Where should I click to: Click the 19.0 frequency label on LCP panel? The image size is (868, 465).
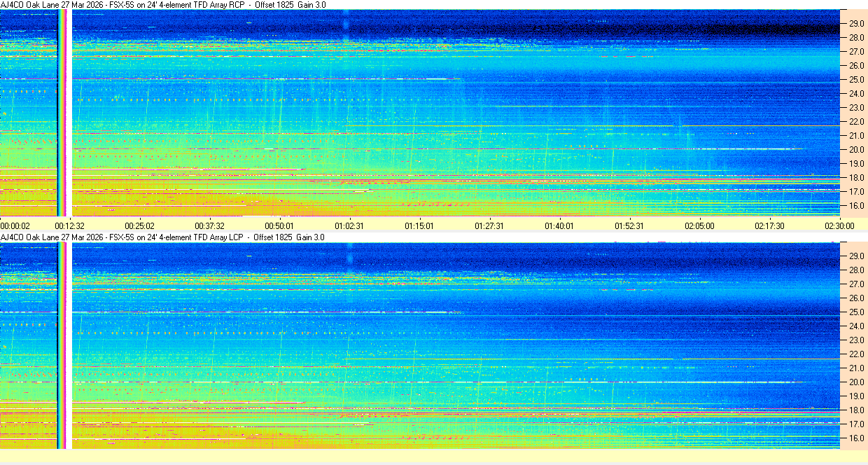(857, 396)
